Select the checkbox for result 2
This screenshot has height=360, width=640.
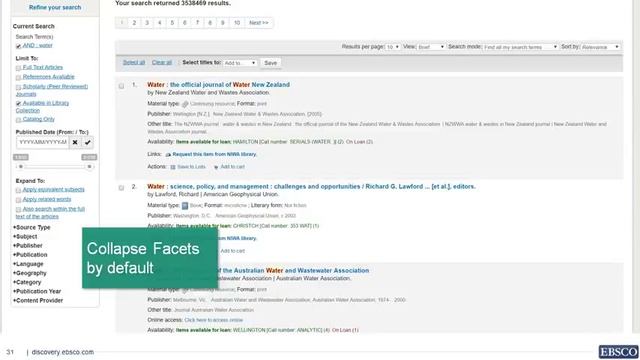pos(121,188)
